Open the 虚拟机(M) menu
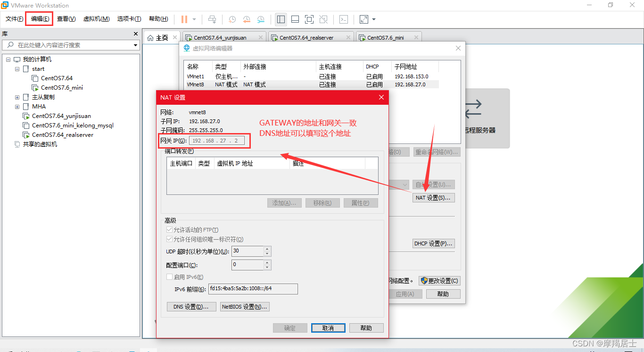Screen dimensions: 644x352 click(96, 19)
